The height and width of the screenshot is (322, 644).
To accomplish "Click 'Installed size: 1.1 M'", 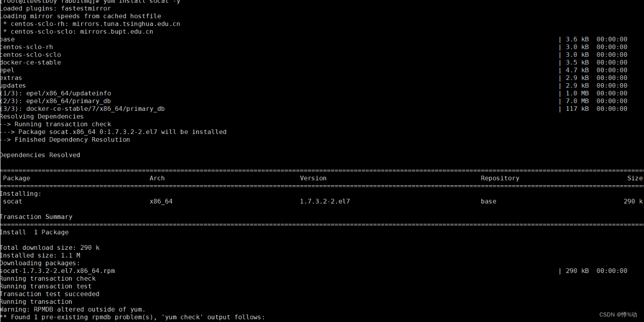I will pyautogui.click(x=40, y=255).
